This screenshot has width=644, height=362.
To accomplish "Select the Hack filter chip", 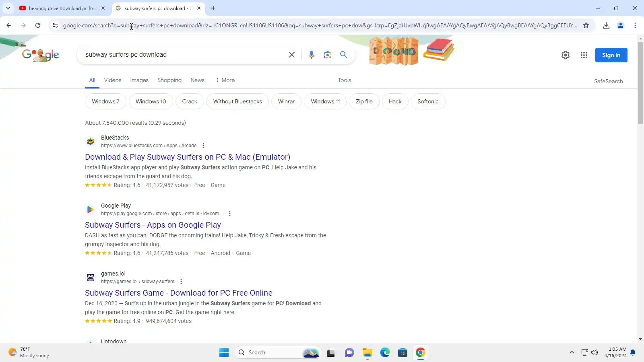I will tap(395, 101).
